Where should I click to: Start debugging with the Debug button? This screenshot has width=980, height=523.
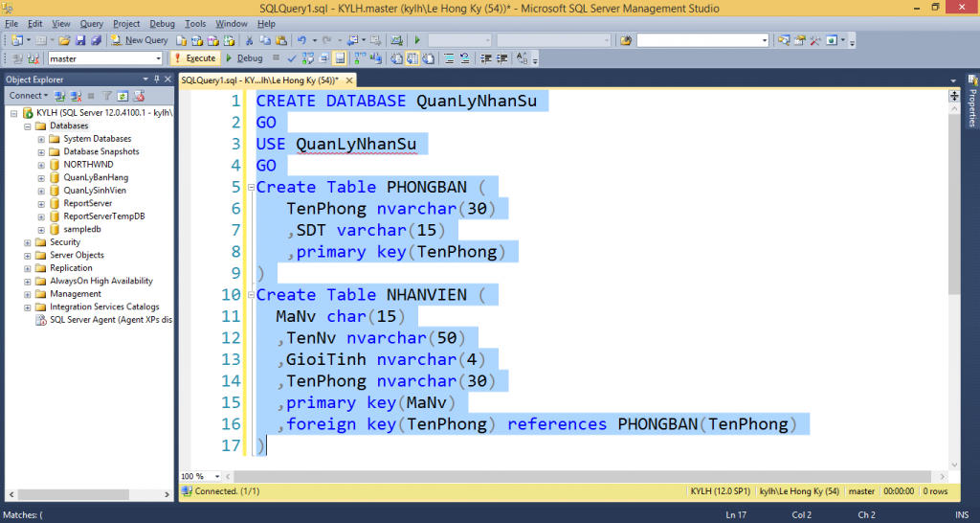pos(244,58)
